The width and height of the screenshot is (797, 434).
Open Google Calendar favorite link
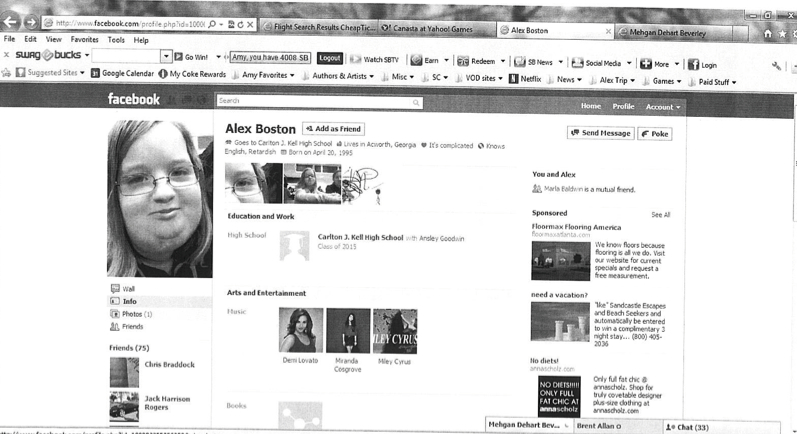point(122,73)
